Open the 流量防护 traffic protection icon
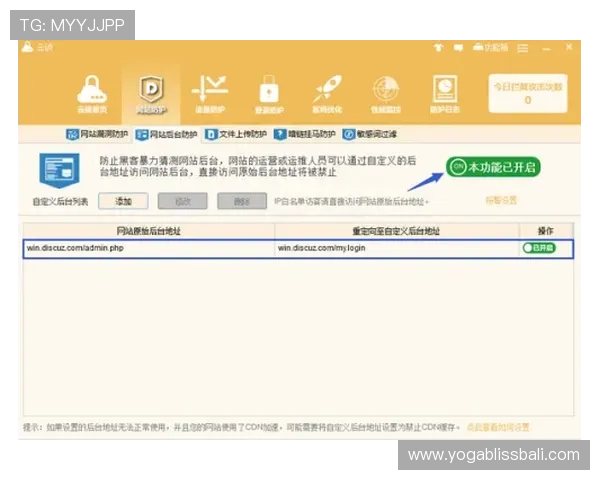 [x=210, y=94]
